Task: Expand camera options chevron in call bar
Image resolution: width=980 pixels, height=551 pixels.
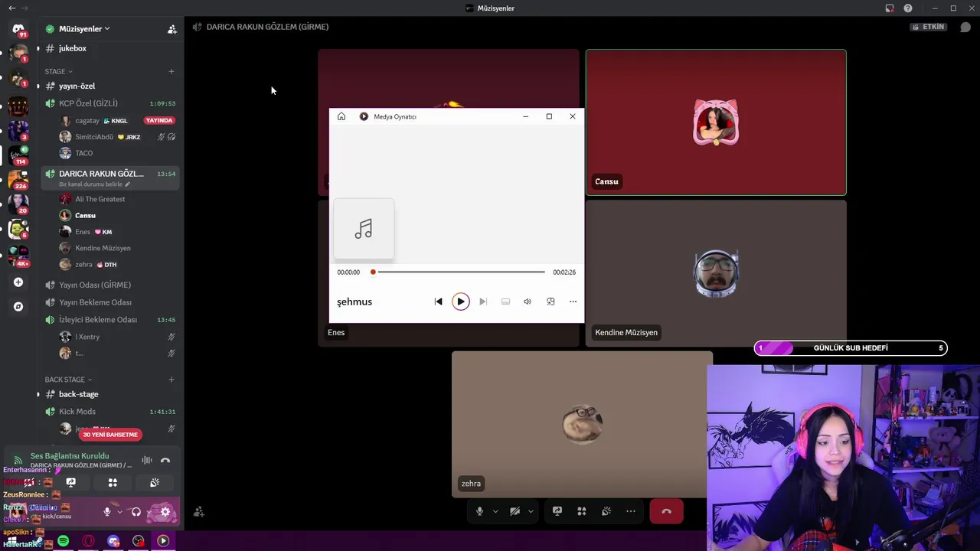Action: coord(531,511)
